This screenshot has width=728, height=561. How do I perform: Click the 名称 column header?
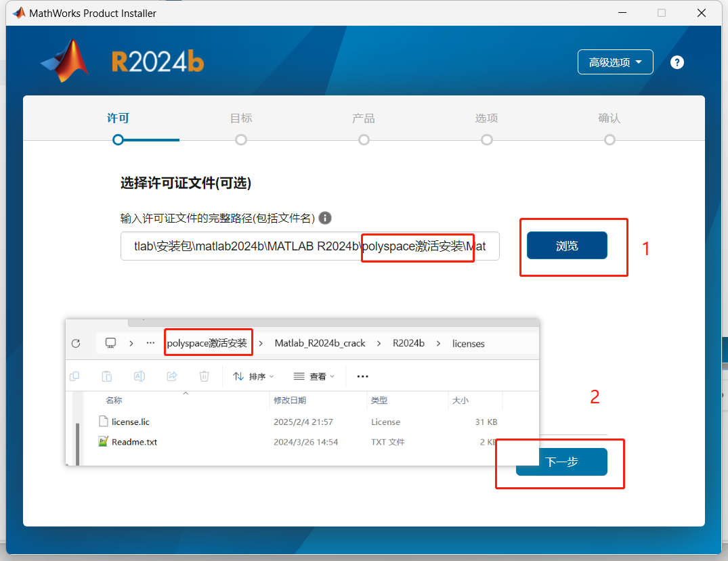114,400
